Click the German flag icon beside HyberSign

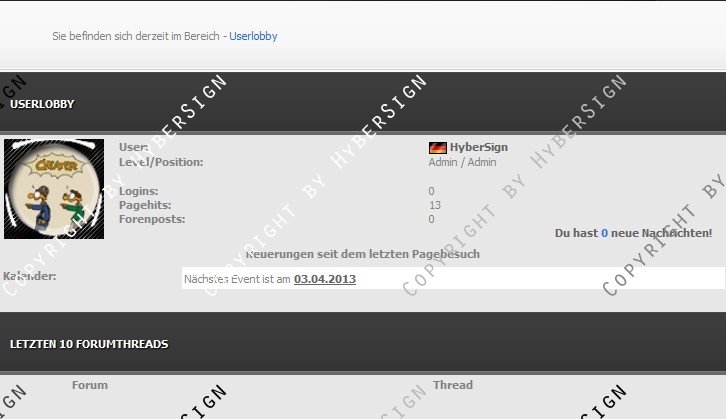(x=437, y=148)
